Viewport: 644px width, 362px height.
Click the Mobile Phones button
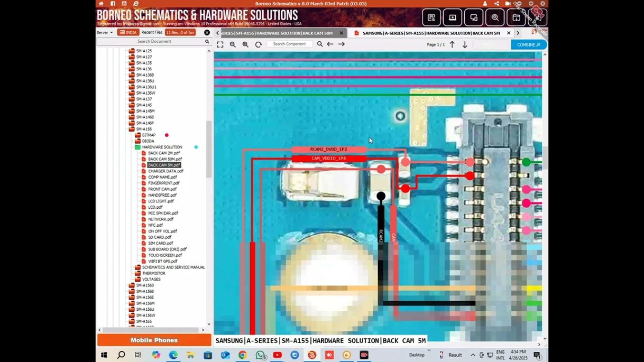click(x=154, y=340)
